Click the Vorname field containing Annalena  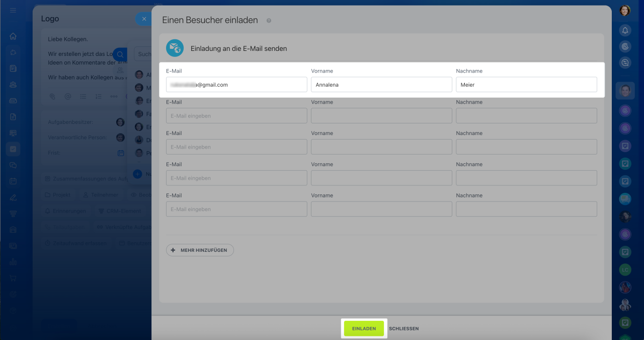coord(381,85)
